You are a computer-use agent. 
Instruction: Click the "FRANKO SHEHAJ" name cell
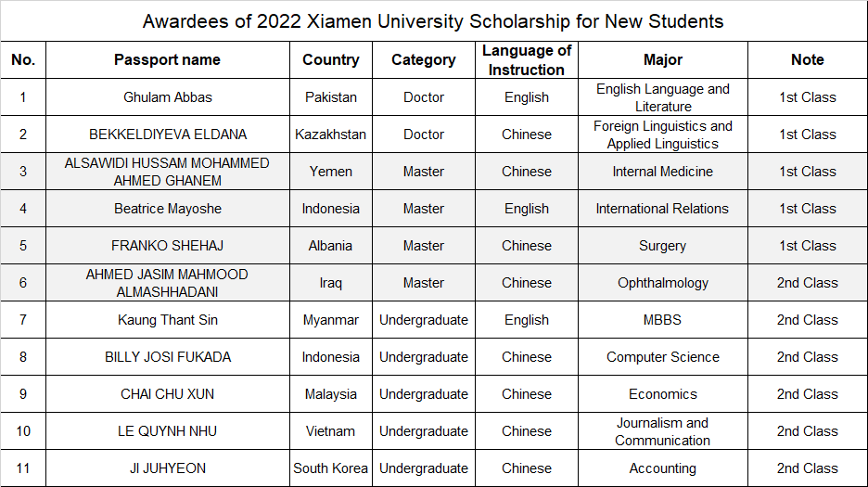pyautogui.click(x=167, y=246)
